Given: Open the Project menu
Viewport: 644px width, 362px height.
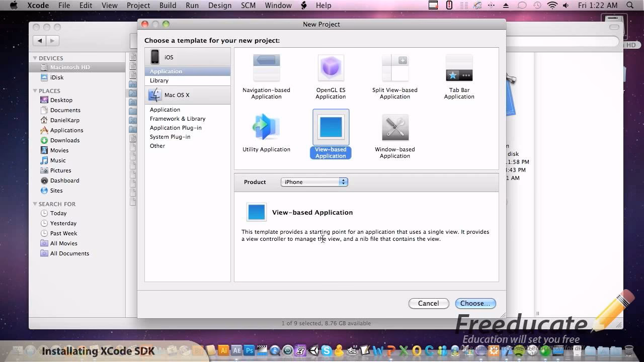Looking at the screenshot, I should click(x=138, y=6).
